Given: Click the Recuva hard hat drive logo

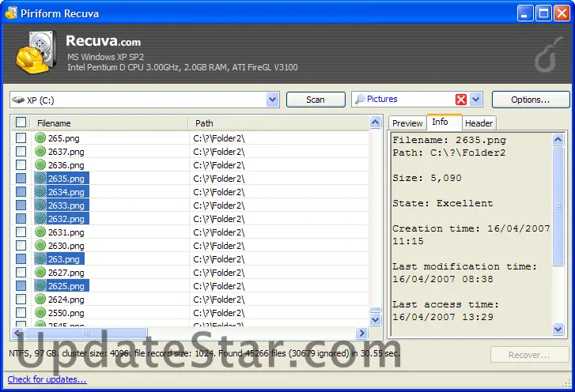Looking at the screenshot, I should point(36,52).
